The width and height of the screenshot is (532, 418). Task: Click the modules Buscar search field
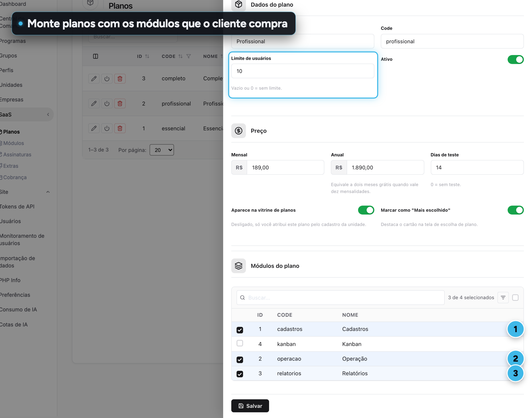340,298
